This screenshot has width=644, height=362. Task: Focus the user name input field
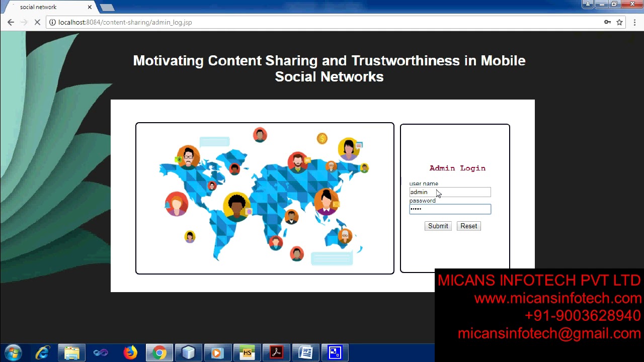pyautogui.click(x=450, y=192)
